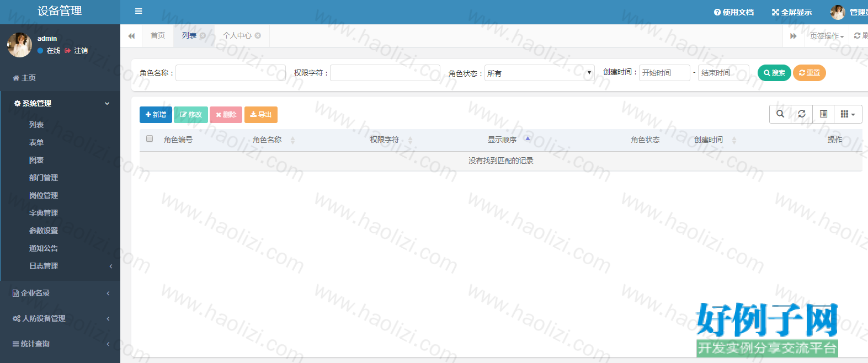This screenshot has height=363, width=868.
Task: Click the orange 重置 button
Action: click(x=810, y=73)
